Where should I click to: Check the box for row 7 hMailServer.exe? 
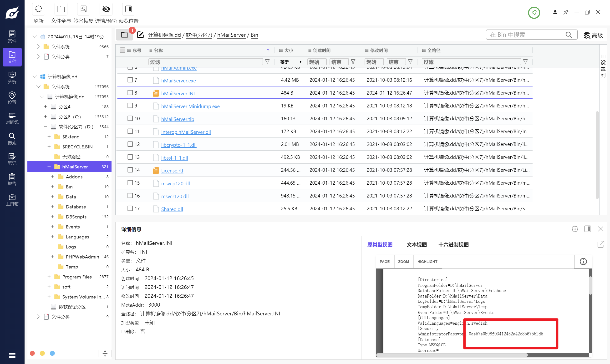[130, 80]
